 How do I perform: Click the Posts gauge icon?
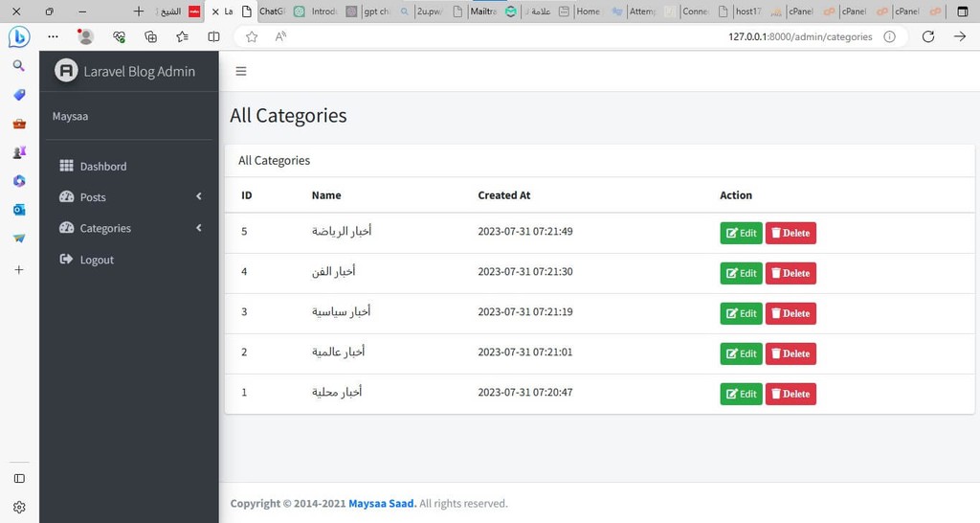point(66,196)
